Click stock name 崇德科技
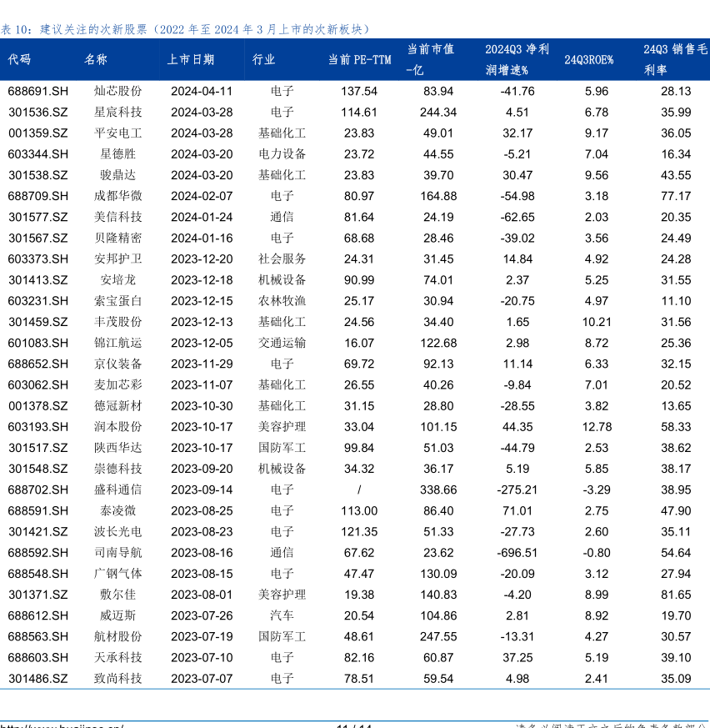 [117, 469]
